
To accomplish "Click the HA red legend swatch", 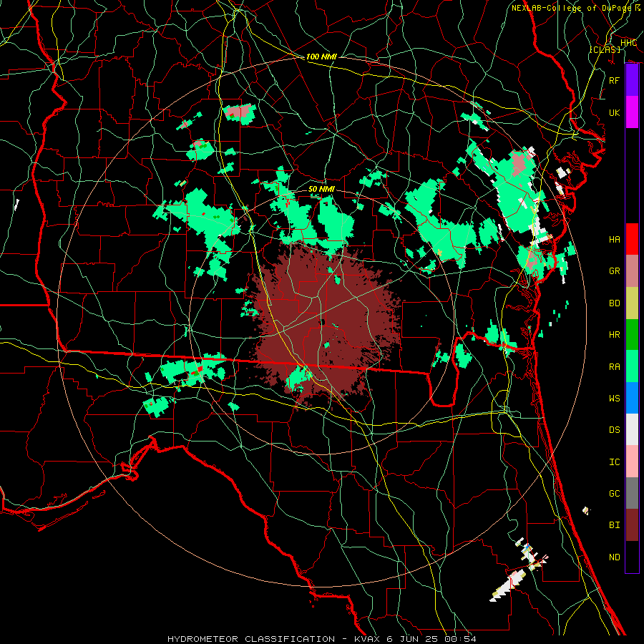I will (x=632, y=239).
